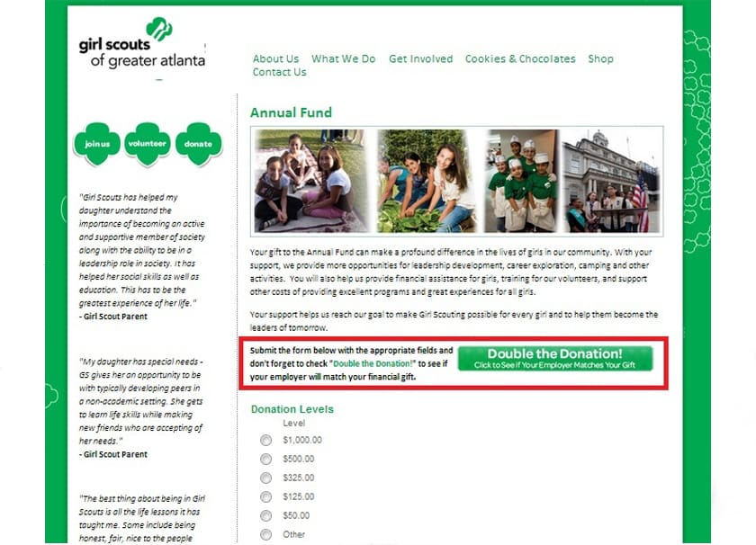Image resolution: width=756 pixels, height=545 pixels.
Task: Select the $500.00 donation radio button
Action: 265,459
